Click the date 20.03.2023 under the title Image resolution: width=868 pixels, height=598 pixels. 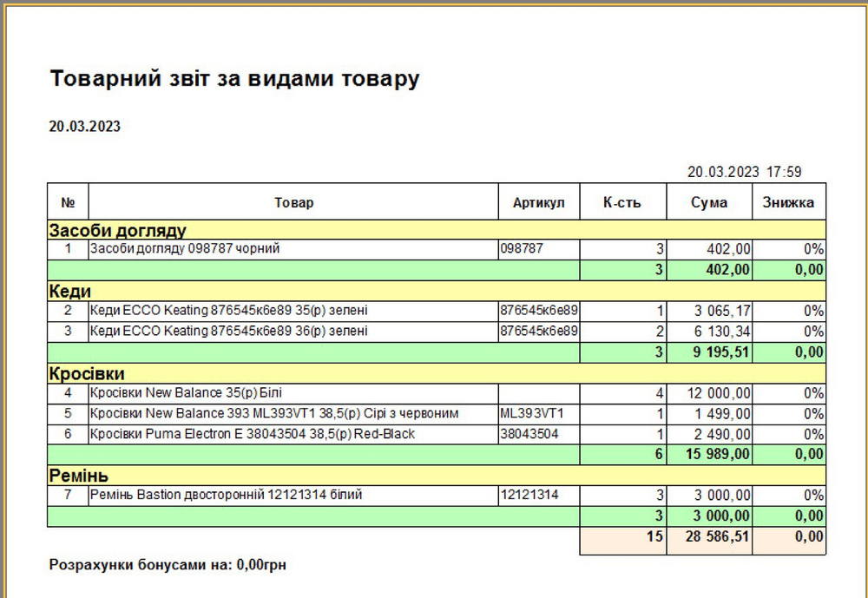84,126
